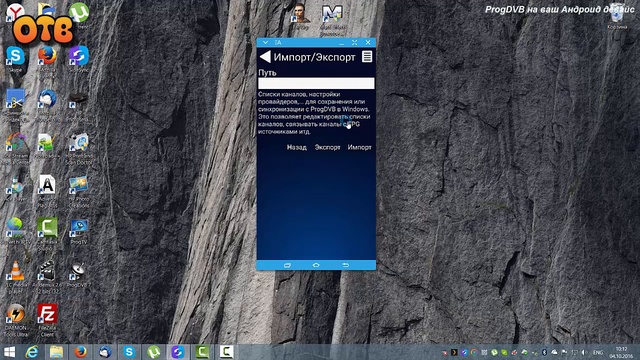Select the ProgDVB 7 satellite dish shortcut
640x360 pixels.
79,275
